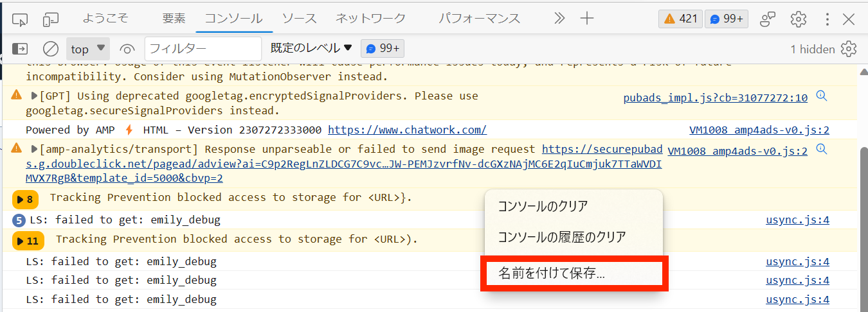
Task: Toggle device emulation icon
Action: (x=51, y=19)
